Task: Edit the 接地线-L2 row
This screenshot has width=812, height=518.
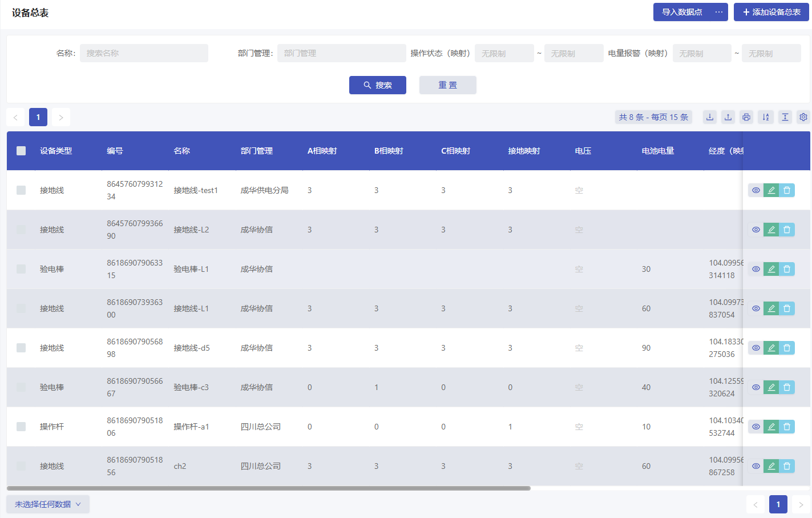Action: point(771,230)
